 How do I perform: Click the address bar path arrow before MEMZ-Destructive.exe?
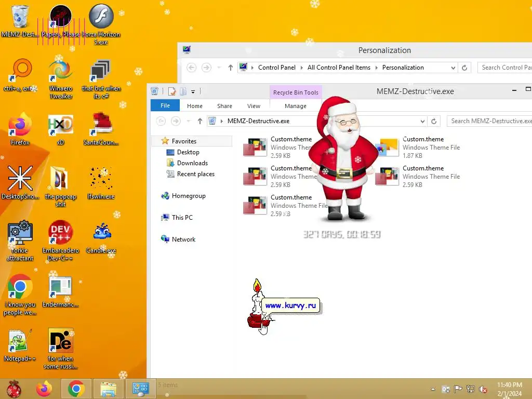[221, 121]
